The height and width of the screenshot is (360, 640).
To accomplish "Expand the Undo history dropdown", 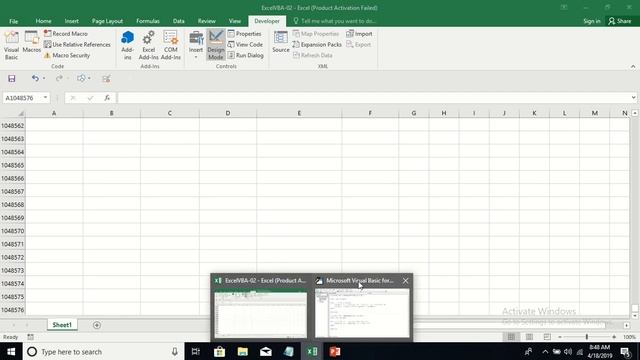I will (44, 78).
